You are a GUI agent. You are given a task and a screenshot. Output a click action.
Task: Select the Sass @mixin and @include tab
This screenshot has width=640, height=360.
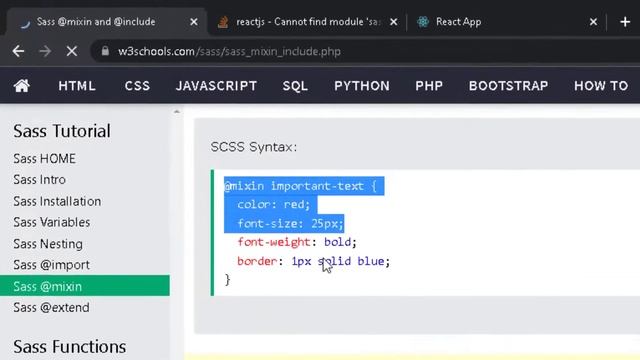[106, 22]
